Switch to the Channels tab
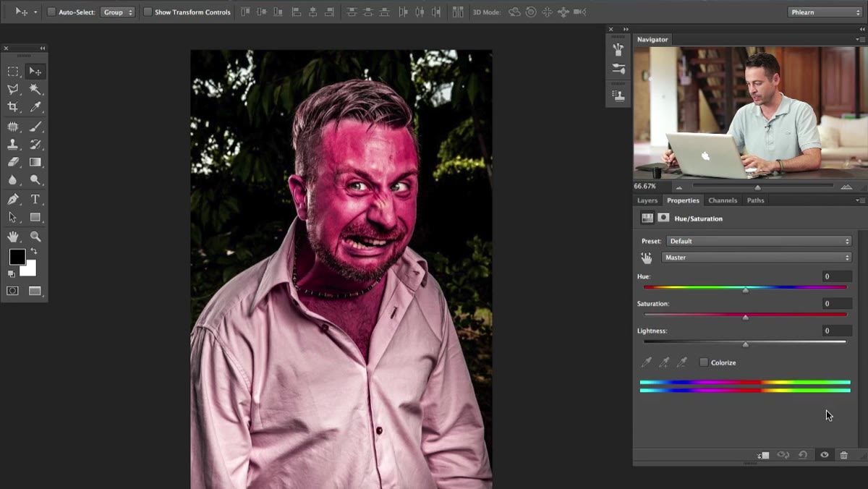Screen dimensions: 868x489 [723, 200]
